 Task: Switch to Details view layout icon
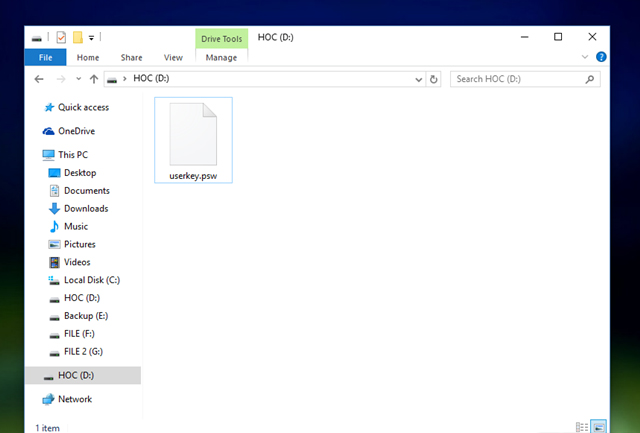[x=582, y=427]
